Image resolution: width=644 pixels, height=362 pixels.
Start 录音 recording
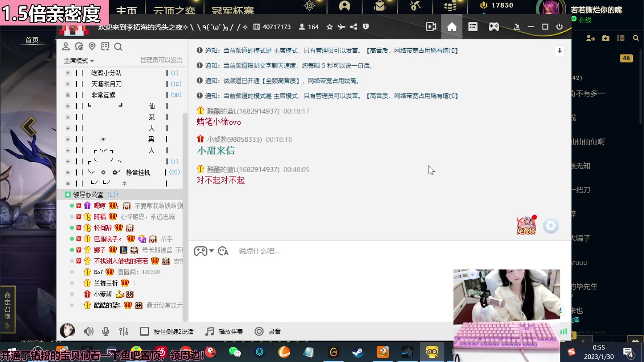tap(267, 332)
